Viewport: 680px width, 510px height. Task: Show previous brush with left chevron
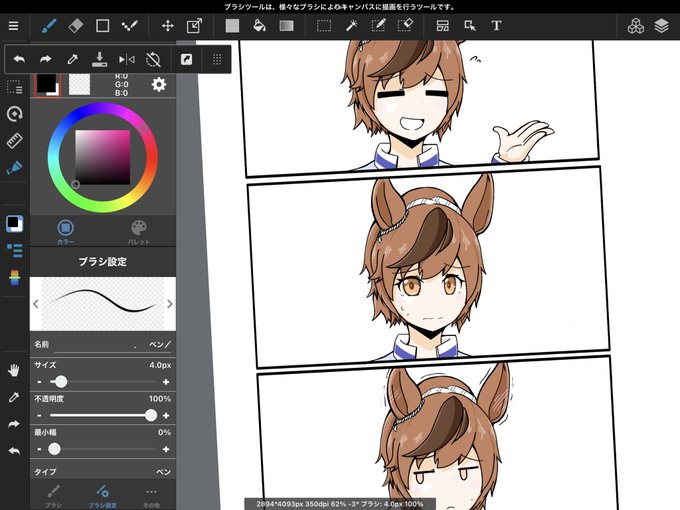(36, 304)
